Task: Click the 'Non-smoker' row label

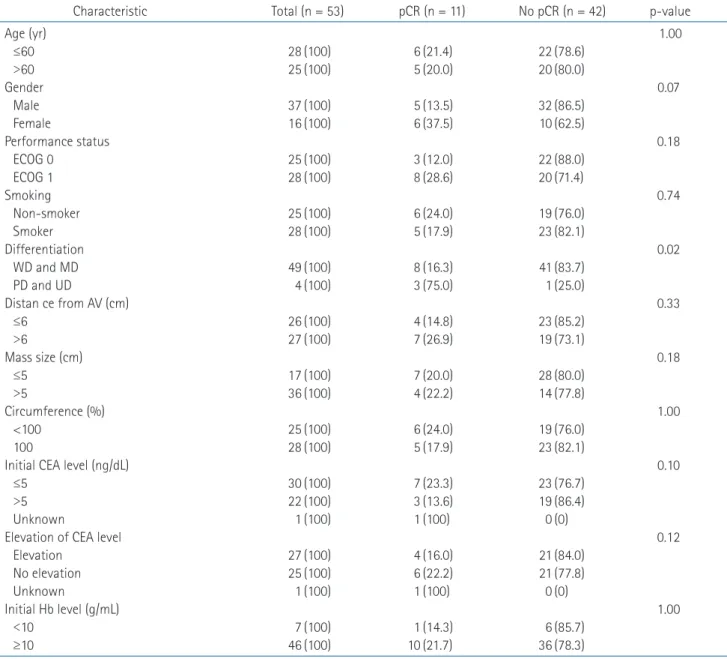Action: [46, 213]
